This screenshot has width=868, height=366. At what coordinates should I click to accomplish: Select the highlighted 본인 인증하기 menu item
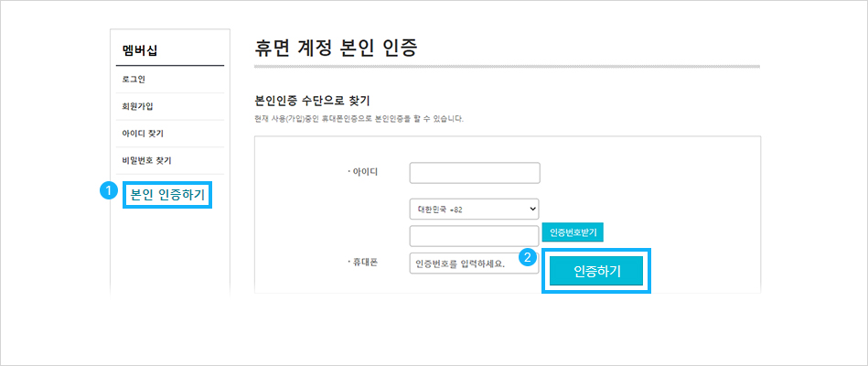[x=167, y=195]
